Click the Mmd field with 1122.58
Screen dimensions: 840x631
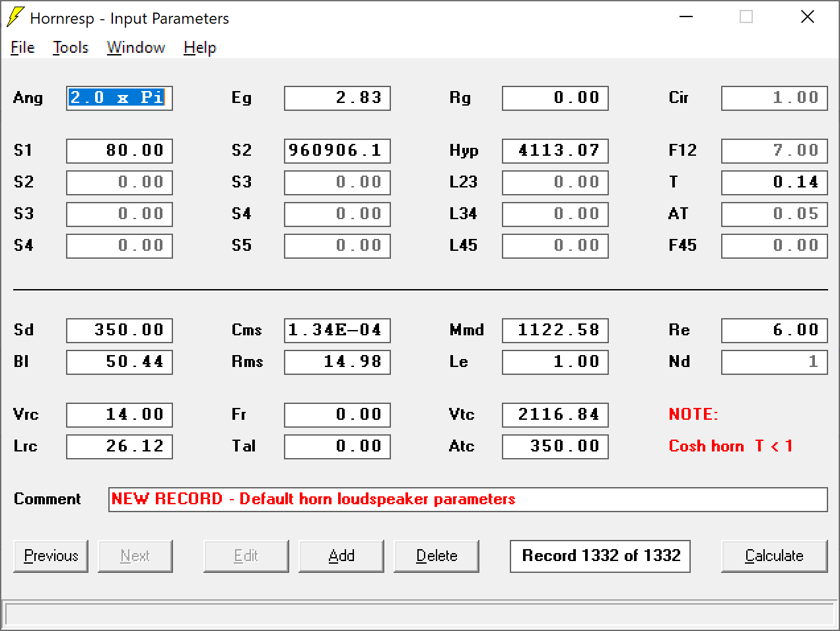(555, 331)
